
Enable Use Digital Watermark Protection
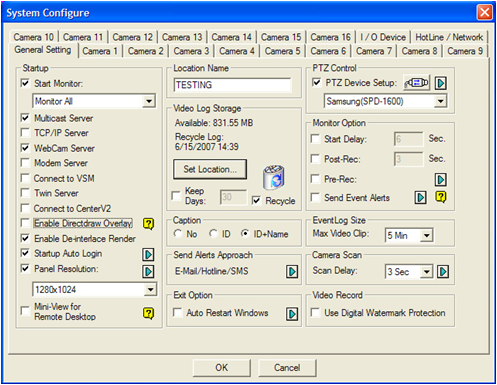[315, 312]
